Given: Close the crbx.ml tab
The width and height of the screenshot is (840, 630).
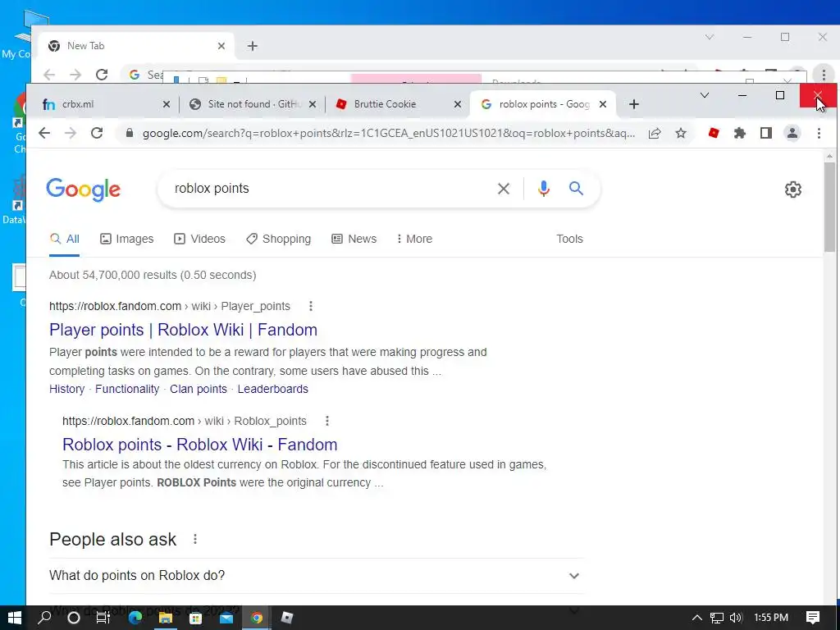Looking at the screenshot, I should [x=166, y=104].
